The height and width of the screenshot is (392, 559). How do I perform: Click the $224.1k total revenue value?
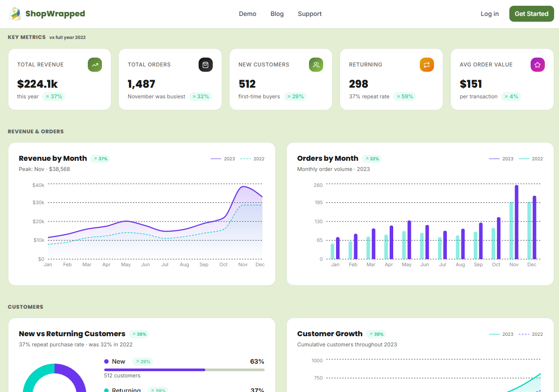pyautogui.click(x=38, y=84)
